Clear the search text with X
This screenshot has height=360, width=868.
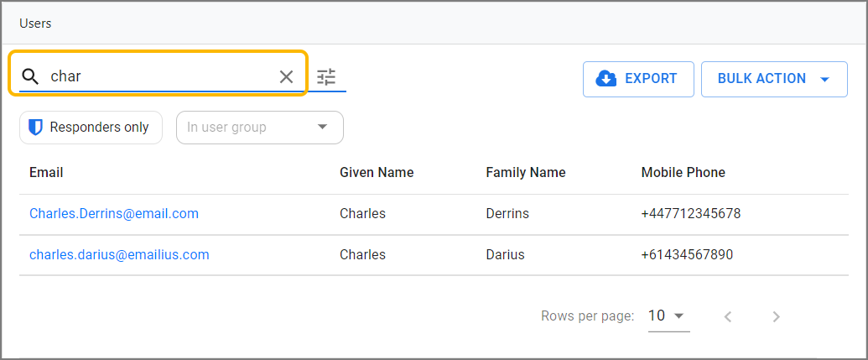(x=286, y=77)
